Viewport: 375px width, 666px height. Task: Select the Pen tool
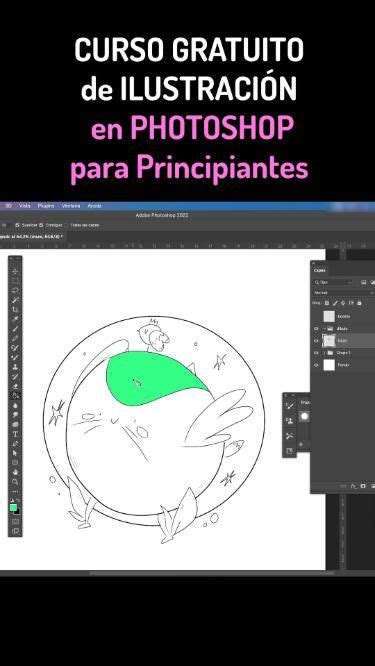[x=16, y=443]
